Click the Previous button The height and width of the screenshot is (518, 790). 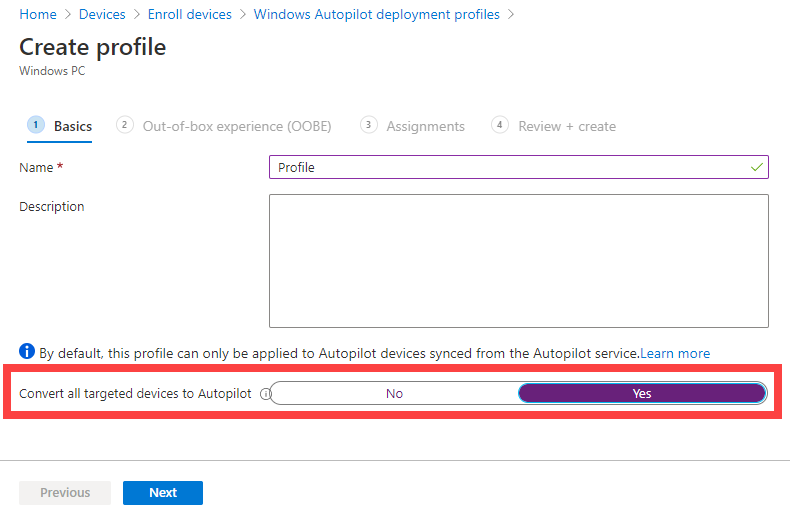coord(65,493)
